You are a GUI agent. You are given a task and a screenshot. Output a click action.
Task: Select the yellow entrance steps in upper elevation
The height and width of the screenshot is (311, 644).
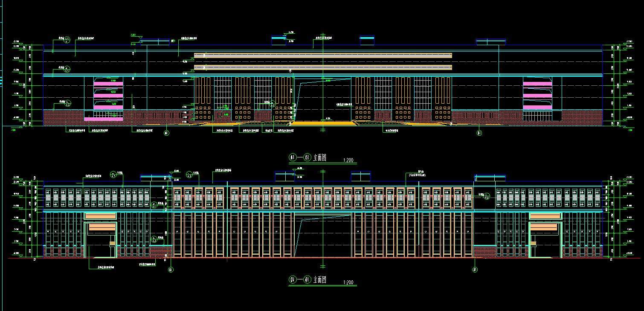tap(323, 123)
